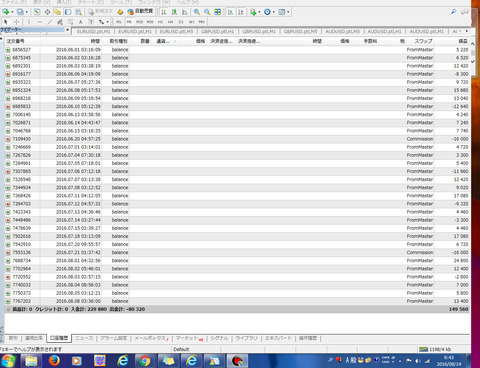Click the Zoom Out magnifier icon
Viewport: 480px width, 368px height.
pos(207,12)
